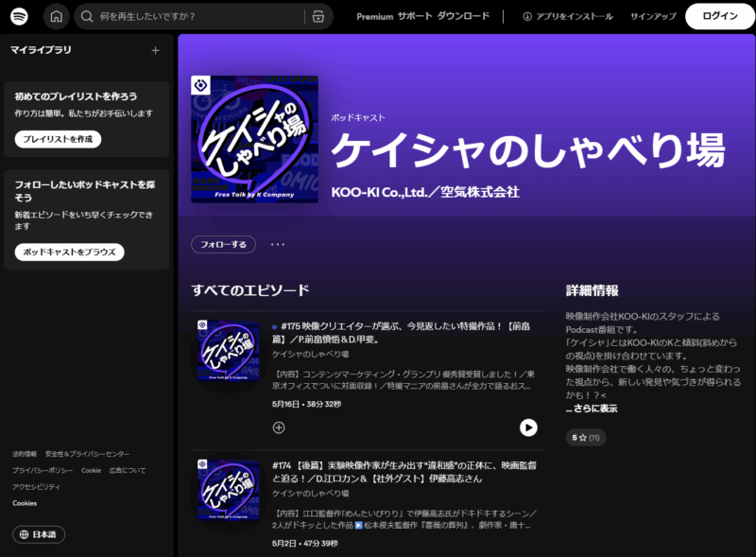Open 日本語 language selector

(x=38, y=534)
